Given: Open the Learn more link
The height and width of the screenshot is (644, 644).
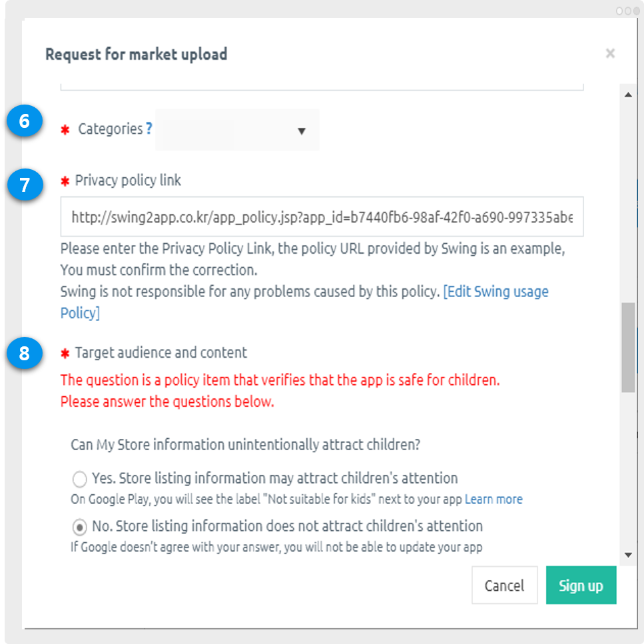Looking at the screenshot, I should point(493,499).
